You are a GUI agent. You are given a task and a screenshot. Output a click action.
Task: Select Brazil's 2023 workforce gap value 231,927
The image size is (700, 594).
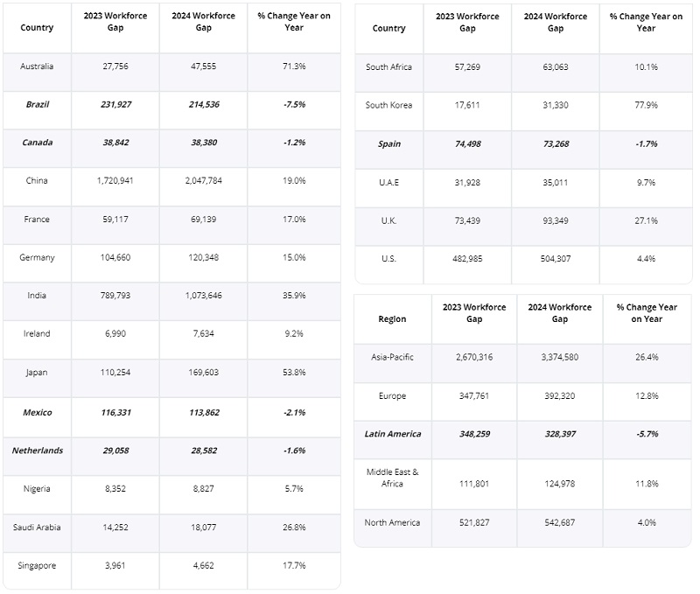[x=115, y=105]
